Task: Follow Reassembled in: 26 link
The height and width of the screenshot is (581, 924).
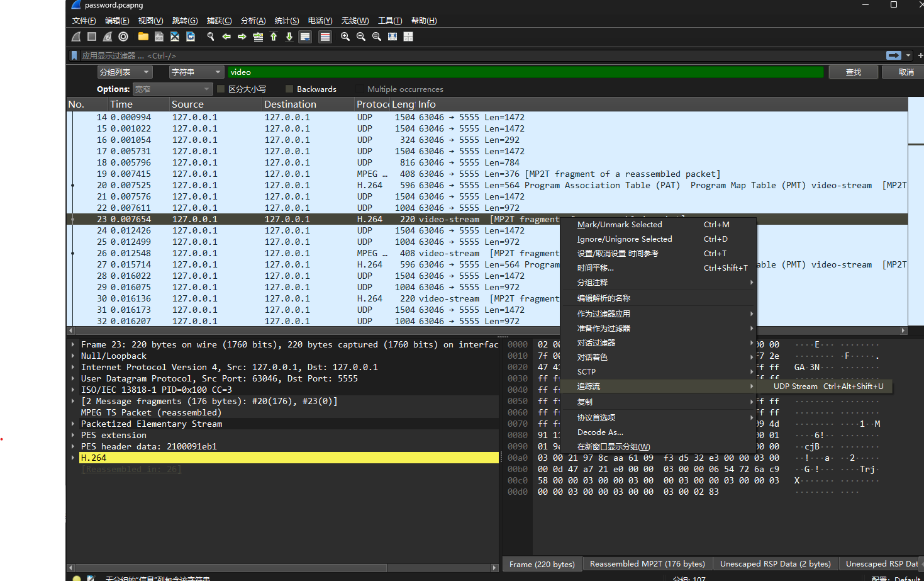Action: click(x=131, y=470)
